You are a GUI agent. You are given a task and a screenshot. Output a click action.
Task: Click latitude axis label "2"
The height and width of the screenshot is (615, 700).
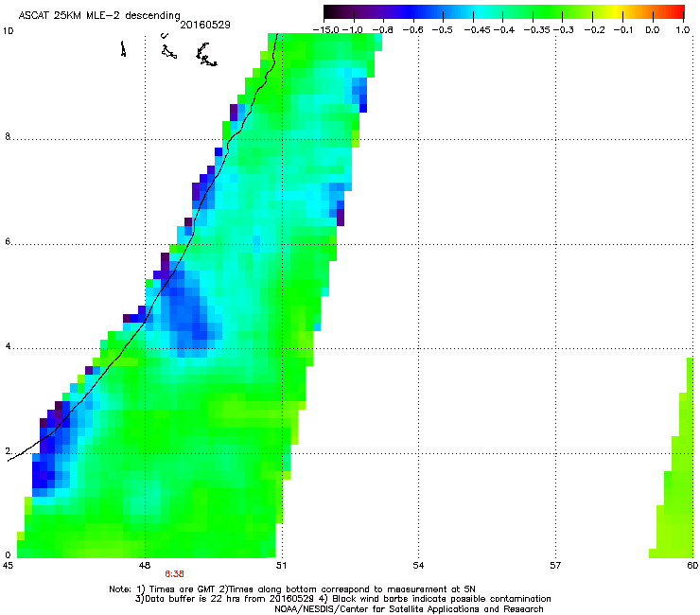click(x=8, y=451)
